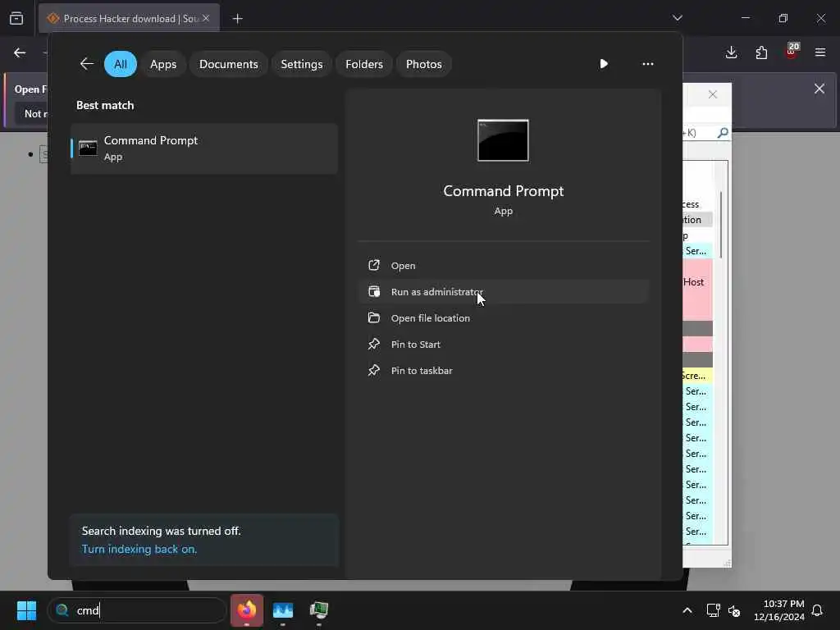Open the network status tray icon

click(713, 610)
